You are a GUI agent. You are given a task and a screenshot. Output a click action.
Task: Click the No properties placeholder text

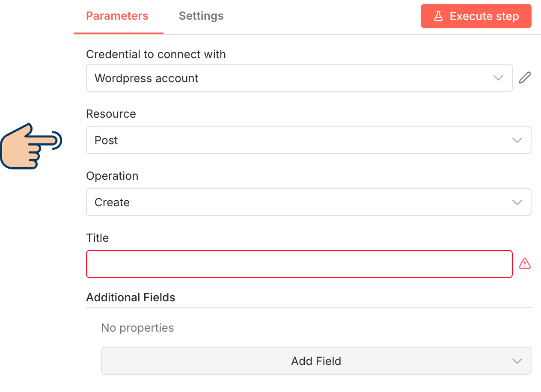coord(137,328)
